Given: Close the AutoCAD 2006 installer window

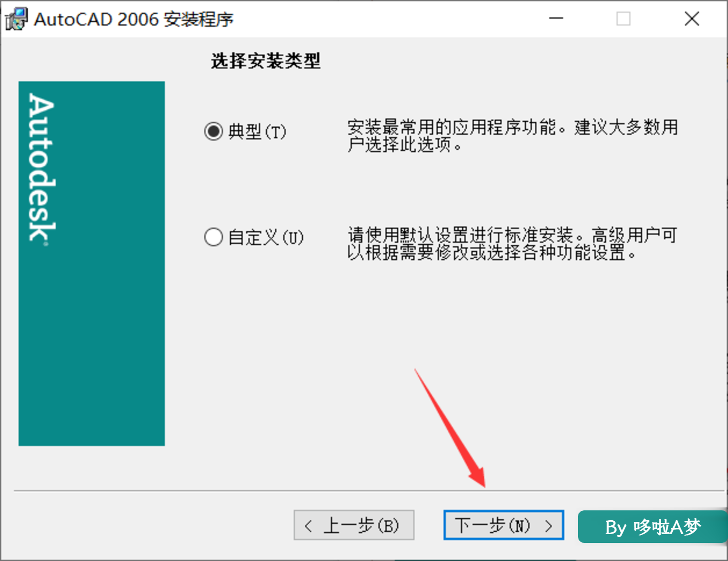Looking at the screenshot, I should 692,19.
